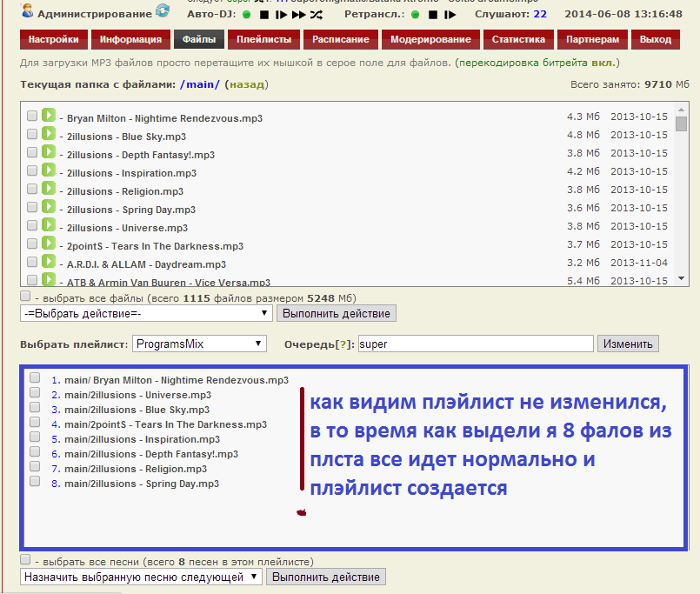The width and height of the screenshot is (700, 594).
Task: Play the 2illusions - Universe.mp3 file
Action: pos(49,225)
